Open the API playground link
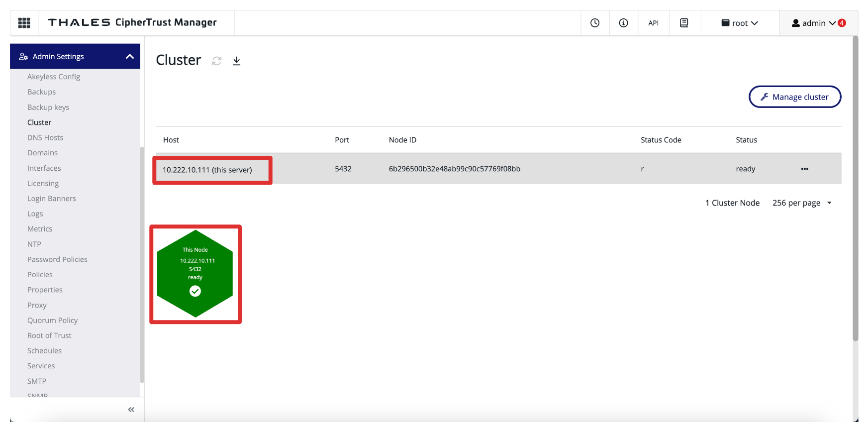The image size is (868, 432). (x=653, y=23)
